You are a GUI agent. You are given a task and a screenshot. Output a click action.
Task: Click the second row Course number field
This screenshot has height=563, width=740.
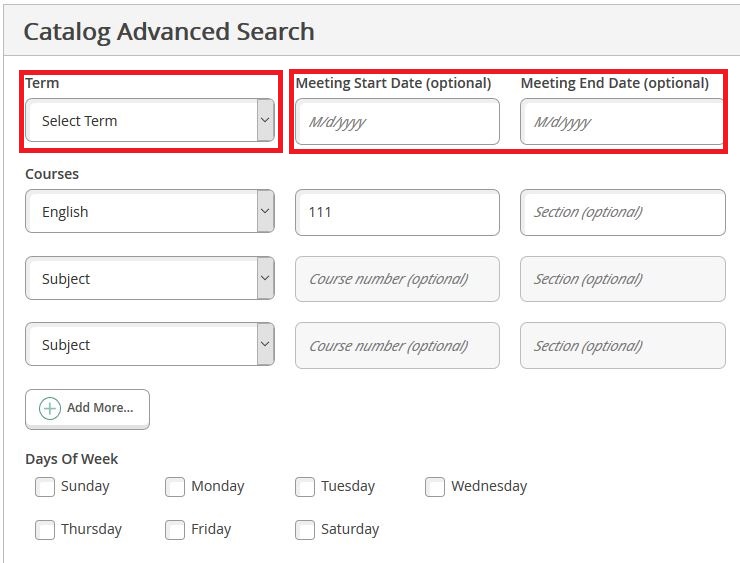pos(397,279)
